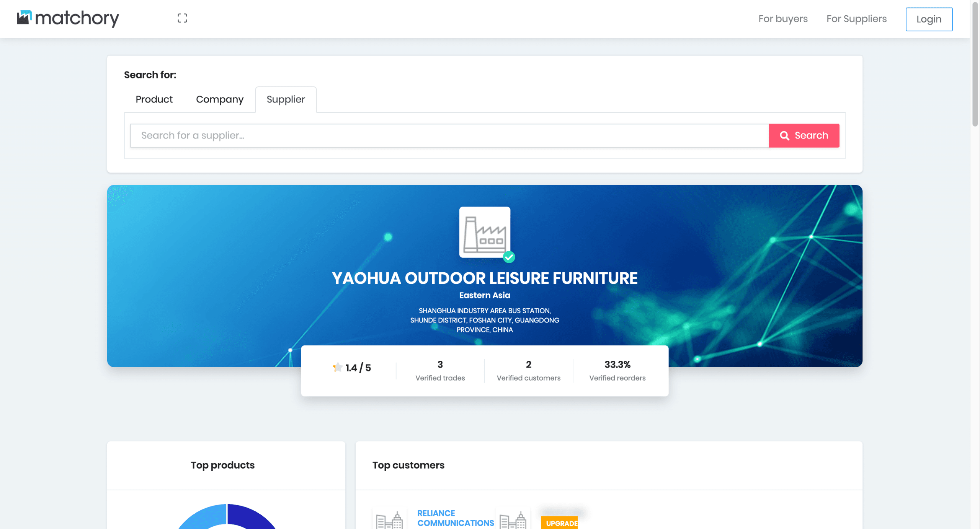Click the orange Upgrade badge
The height and width of the screenshot is (529, 980).
coord(559,523)
